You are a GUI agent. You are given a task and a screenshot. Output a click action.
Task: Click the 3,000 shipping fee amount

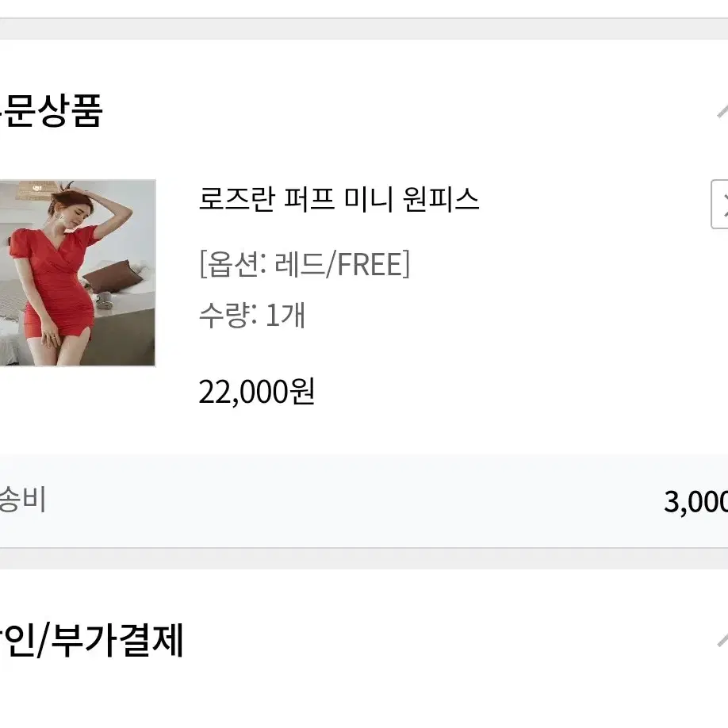[x=696, y=501]
